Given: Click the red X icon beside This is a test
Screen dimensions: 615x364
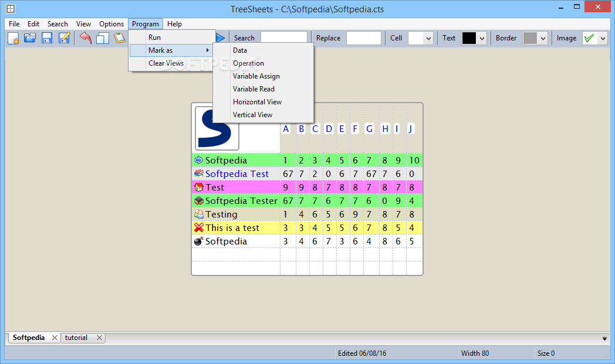Looking at the screenshot, I should click(x=199, y=227).
